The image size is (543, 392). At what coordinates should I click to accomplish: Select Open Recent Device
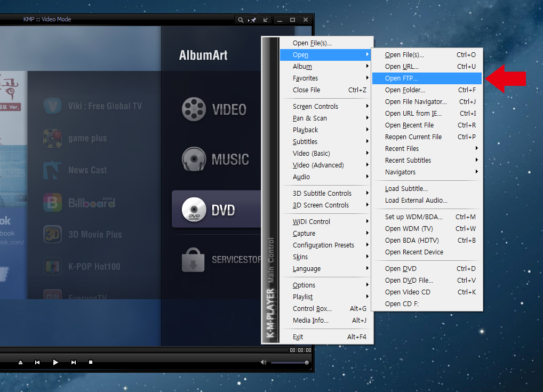(x=427, y=252)
